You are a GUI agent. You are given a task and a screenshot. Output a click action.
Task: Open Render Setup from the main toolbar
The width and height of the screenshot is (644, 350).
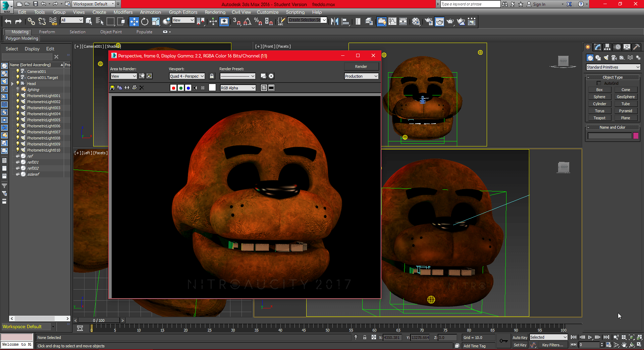[429, 21]
